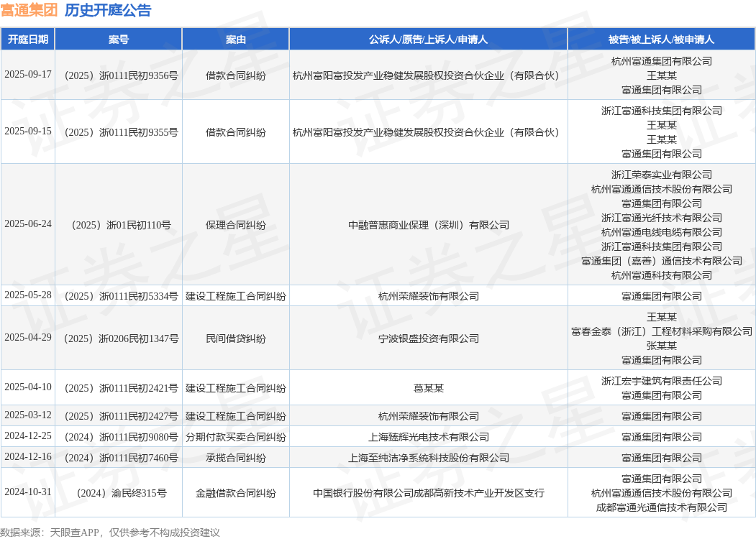Click defendant 浙江荣泰实业有限公司

pyautogui.click(x=662, y=175)
